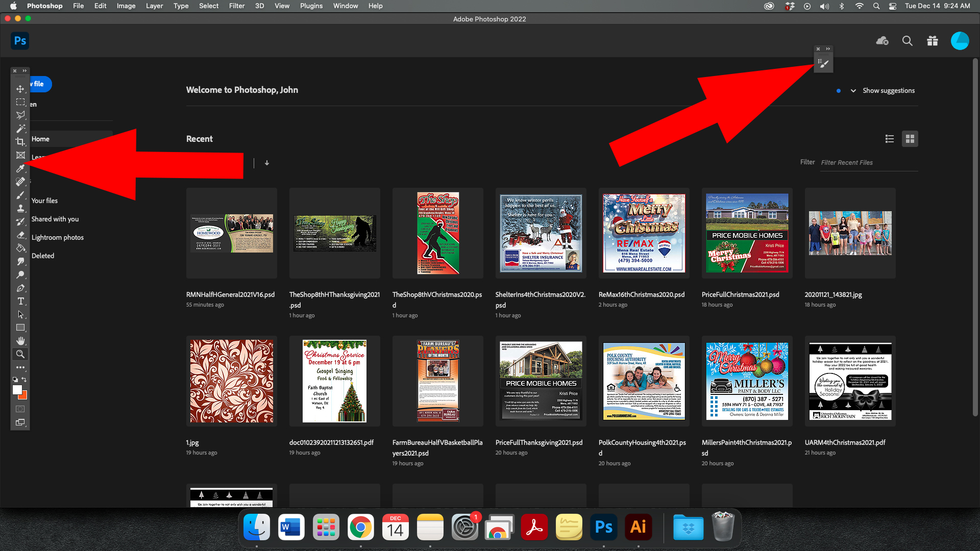The height and width of the screenshot is (551, 980).
Task: Toggle Quick Mask mode
Action: 20,409
